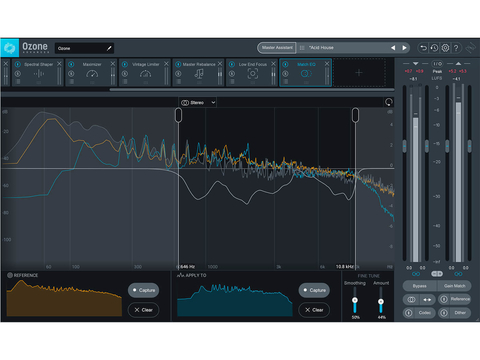Click the undo arrow icon
Image resolution: width=480 pixels, height=360 pixels.
(x=423, y=48)
